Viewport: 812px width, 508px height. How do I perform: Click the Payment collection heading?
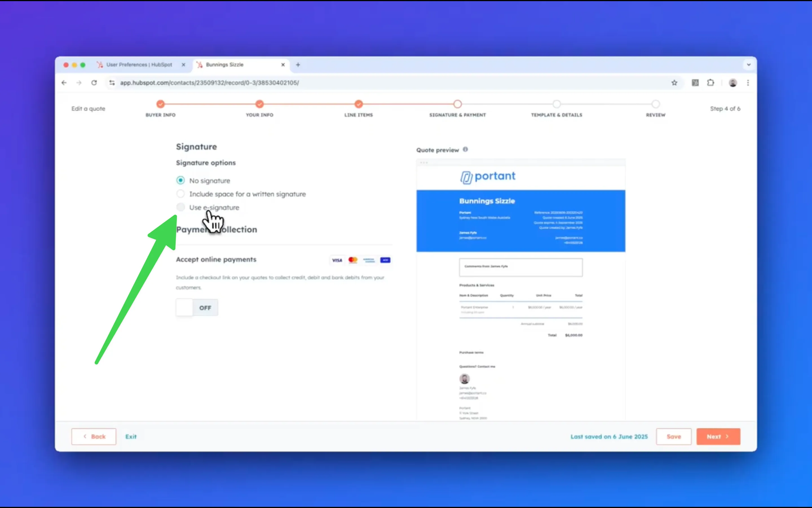217,229
